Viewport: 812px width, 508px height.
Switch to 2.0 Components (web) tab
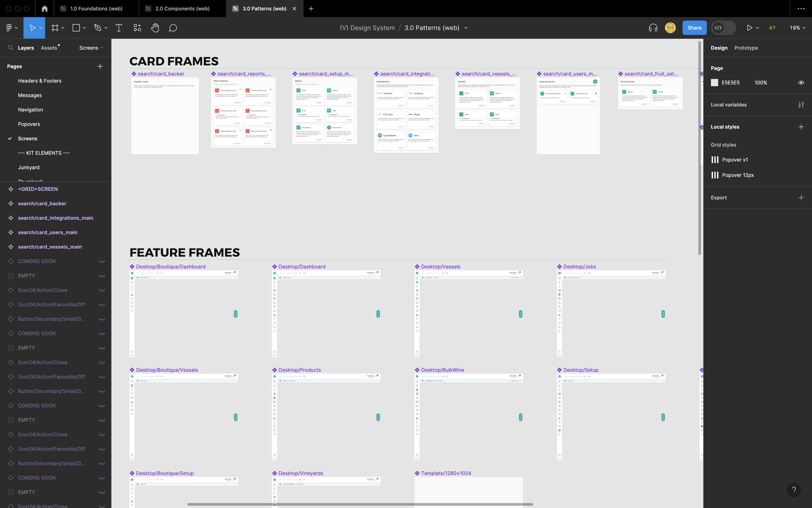point(183,9)
